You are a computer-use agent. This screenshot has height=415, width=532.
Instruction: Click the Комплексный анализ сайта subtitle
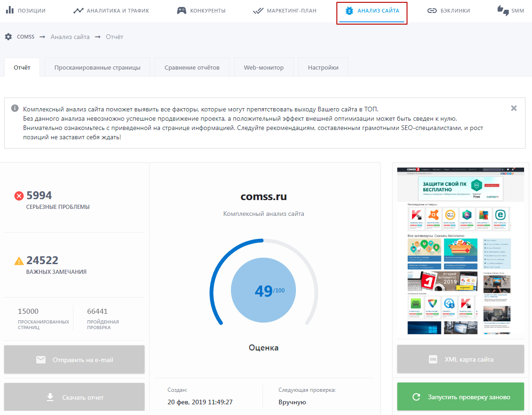click(263, 214)
